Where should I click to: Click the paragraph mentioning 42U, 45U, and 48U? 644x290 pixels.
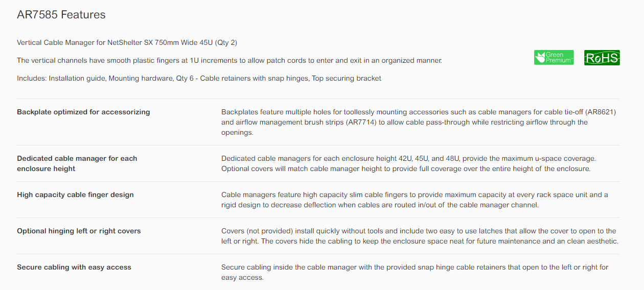tap(408, 163)
